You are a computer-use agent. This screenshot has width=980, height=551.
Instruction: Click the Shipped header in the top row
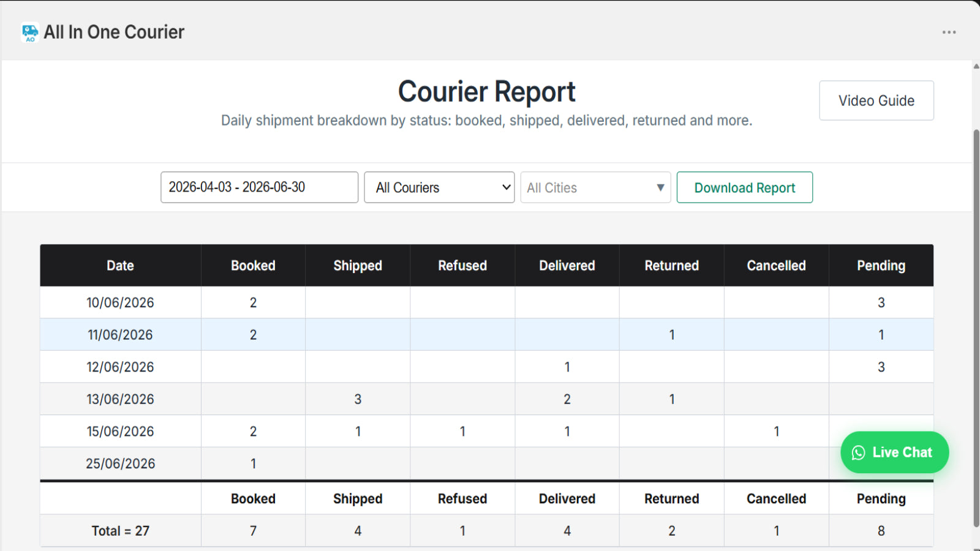[x=358, y=266]
